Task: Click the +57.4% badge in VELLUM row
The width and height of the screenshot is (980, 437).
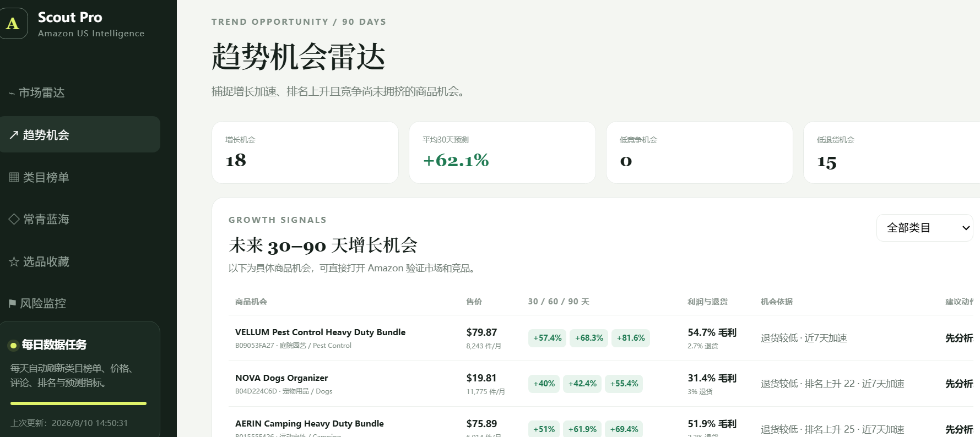Action: (x=547, y=338)
